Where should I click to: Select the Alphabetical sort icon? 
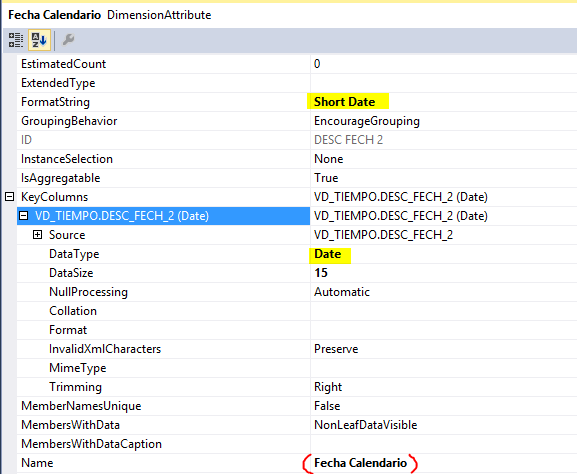pos(39,40)
